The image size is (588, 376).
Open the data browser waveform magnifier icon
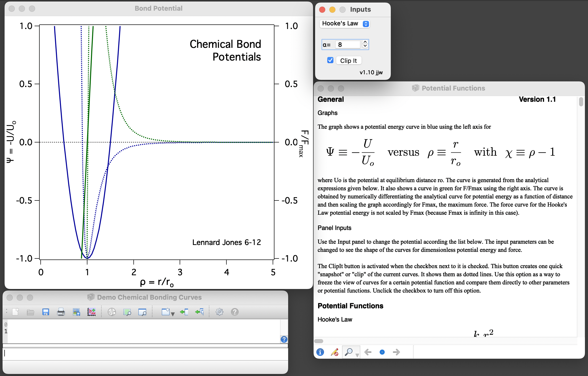pyautogui.click(x=112, y=312)
